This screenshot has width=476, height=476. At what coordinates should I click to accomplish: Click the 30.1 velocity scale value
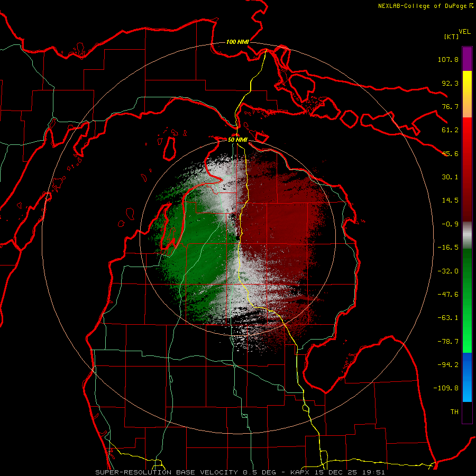click(x=450, y=177)
